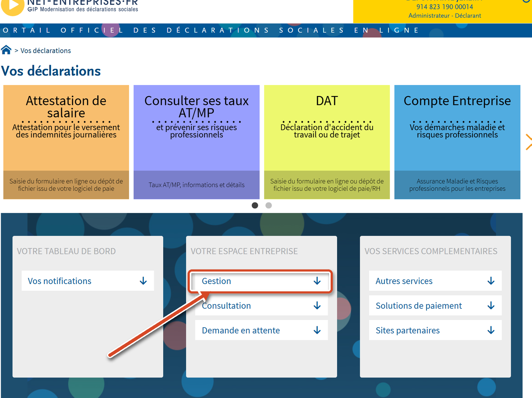The width and height of the screenshot is (532, 398).
Task: Open the Attestation de salaire tile
Action: click(66, 142)
